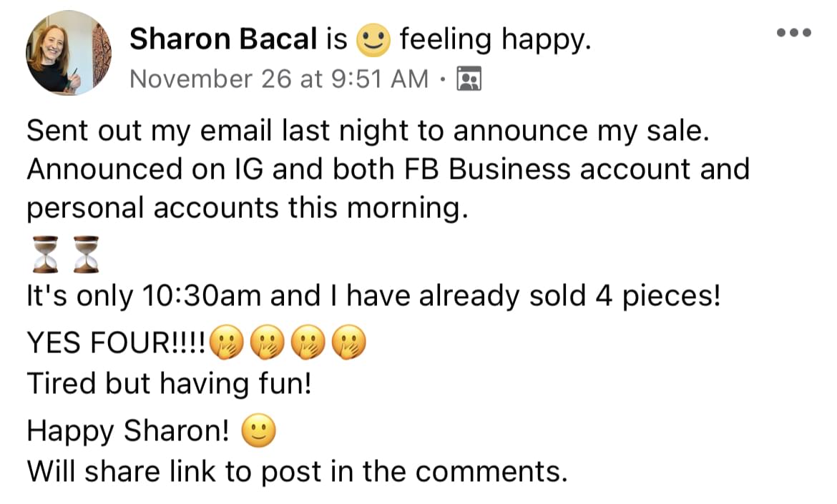Viewport: 837px width, 504px height.
Task: Click the smiley emoji after "Happy Sharon!"
Action: pos(259,431)
